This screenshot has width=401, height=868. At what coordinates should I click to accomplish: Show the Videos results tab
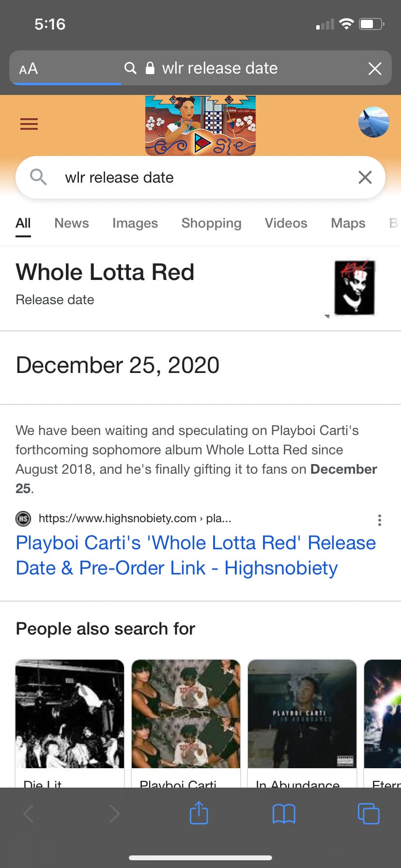click(286, 223)
